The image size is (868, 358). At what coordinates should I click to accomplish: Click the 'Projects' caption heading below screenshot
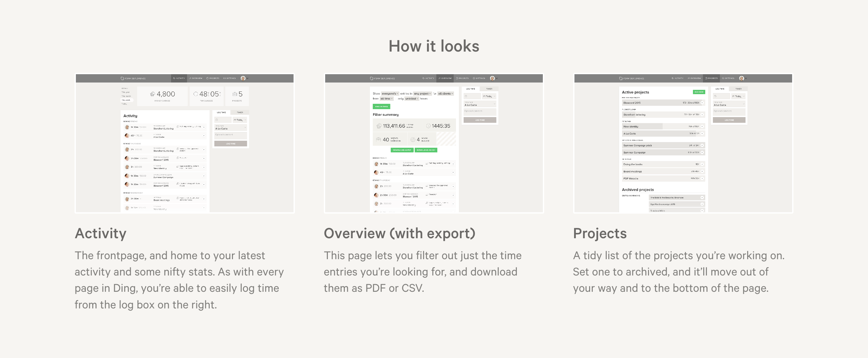(x=600, y=233)
